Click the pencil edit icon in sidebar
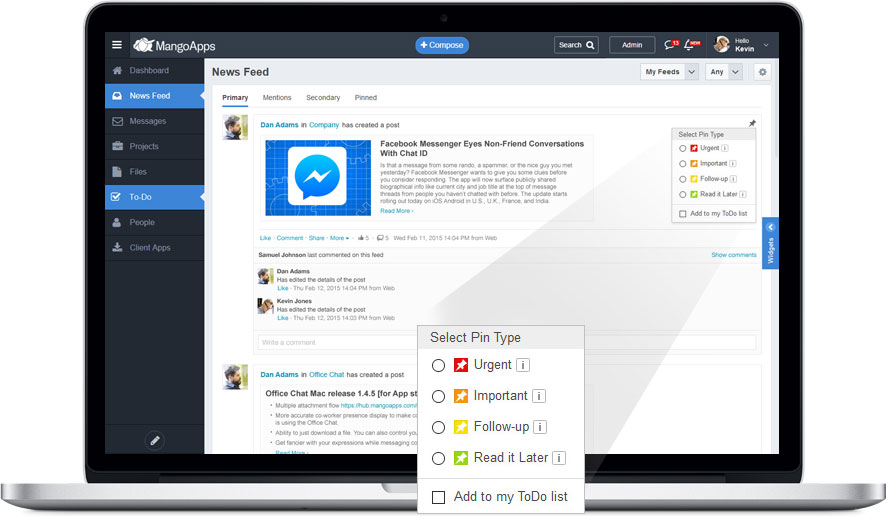Viewport: 886px width, 516px height. tap(155, 440)
